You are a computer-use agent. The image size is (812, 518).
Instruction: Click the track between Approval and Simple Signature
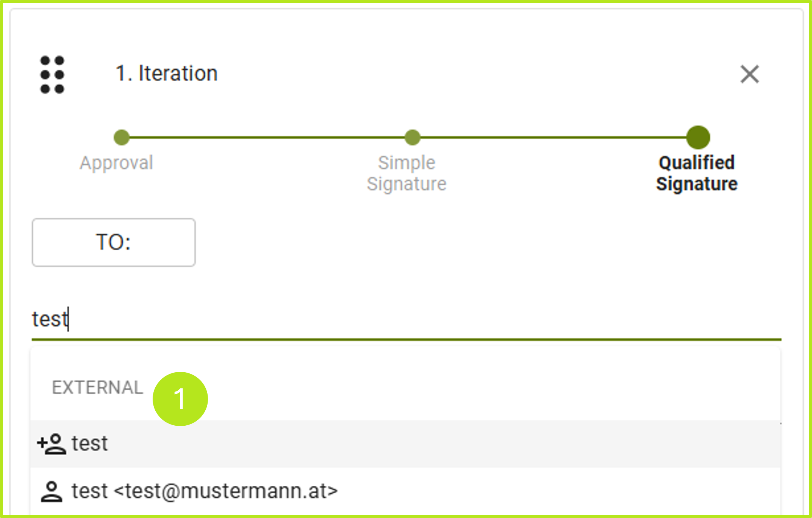[267, 137]
